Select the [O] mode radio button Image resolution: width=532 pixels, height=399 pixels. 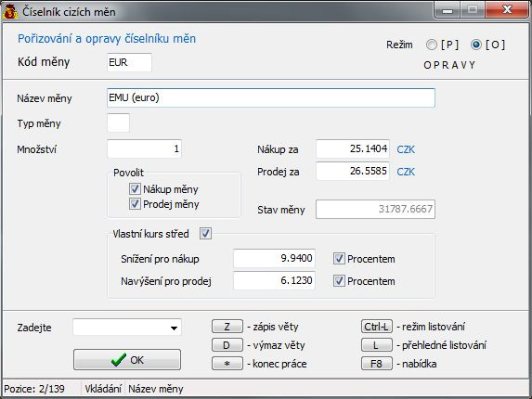[476, 45]
